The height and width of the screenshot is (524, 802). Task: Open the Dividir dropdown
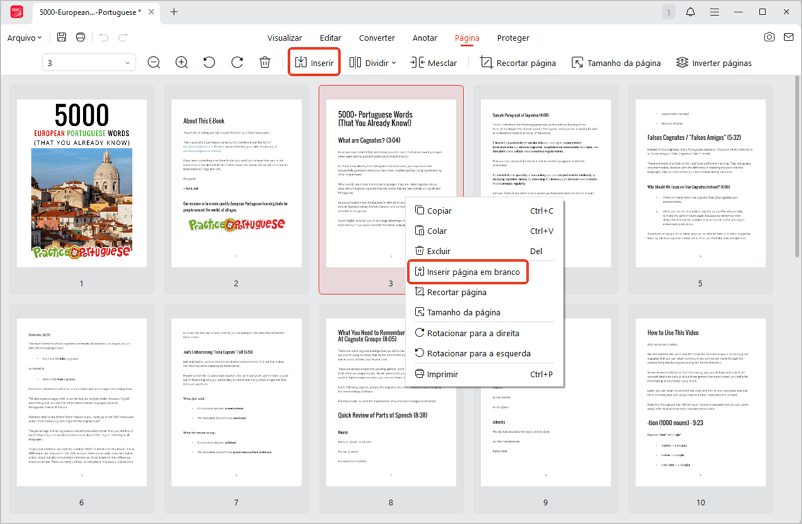pos(372,62)
